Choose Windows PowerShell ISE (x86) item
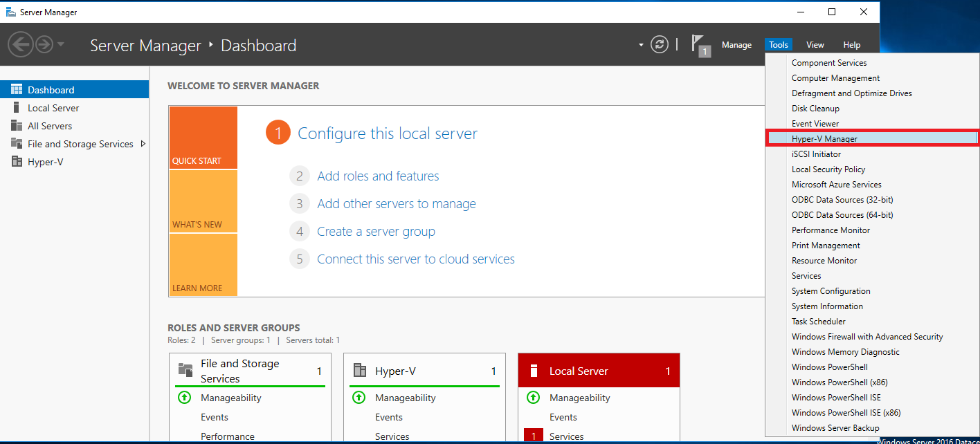980x444 pixels. click(872, 413)
